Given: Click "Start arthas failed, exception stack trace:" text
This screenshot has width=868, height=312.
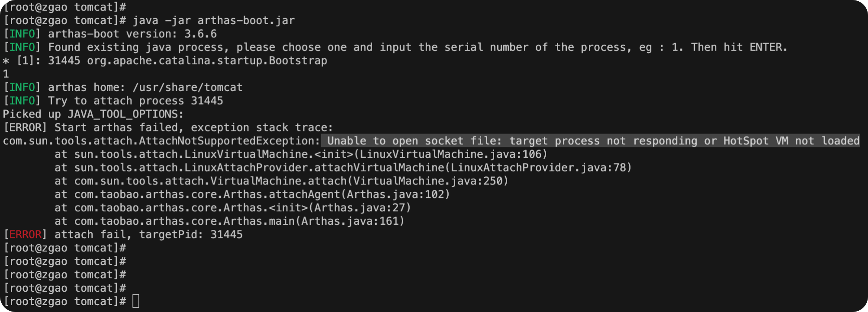Looking at the screenshot, I should click(x=193, y=127).
